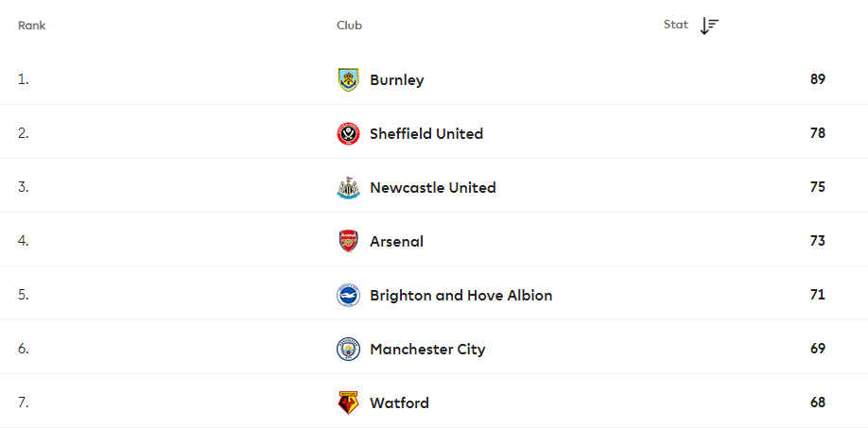Click the Watford club crest
Image resolution: width=868 pixels, height=428 pixels.
click(348, 403)
